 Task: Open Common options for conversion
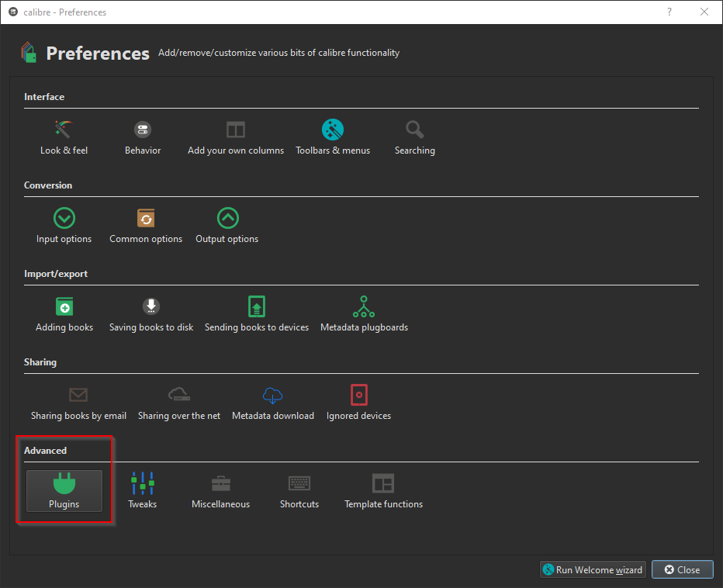[x=146, y=226]
